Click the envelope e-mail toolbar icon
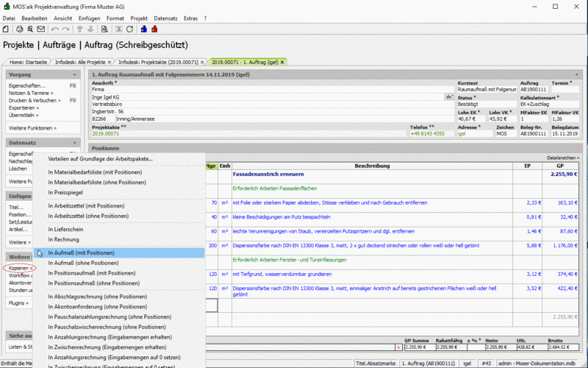This screenshot has width=588, height=368. coord(41,29)
